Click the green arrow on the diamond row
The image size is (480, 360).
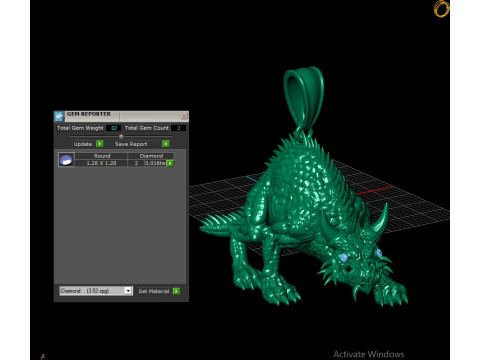click(170, 163)
